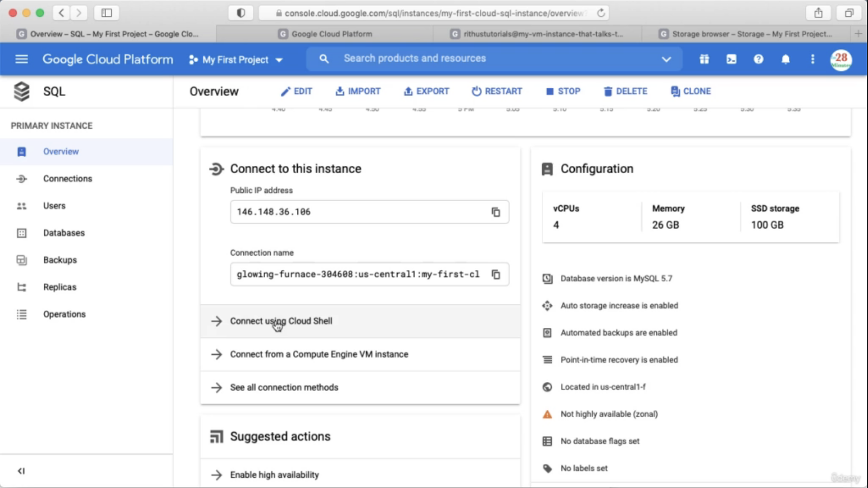The width and height of the screenshot is (868, 488).
Task: Add a new Safari tab
Action: [858, 34]
